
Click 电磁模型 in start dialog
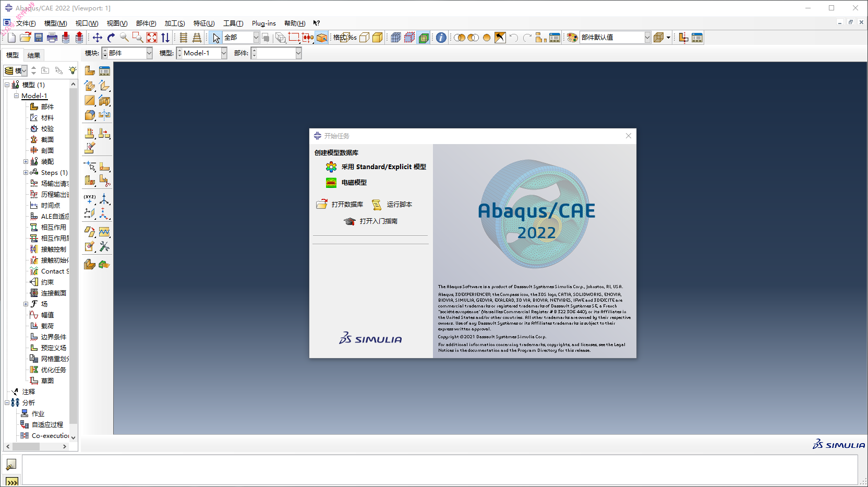(x=346, y=183)
